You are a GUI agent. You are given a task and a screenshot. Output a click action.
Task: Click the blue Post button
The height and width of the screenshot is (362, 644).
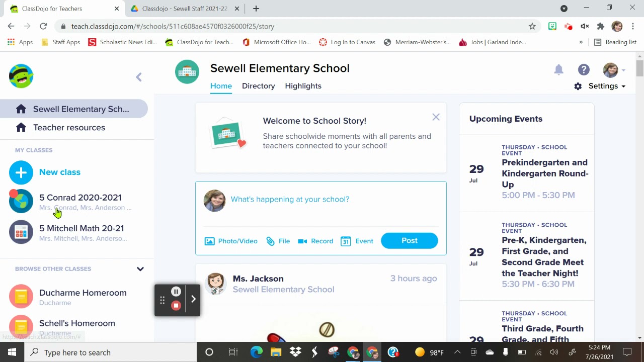410,241
